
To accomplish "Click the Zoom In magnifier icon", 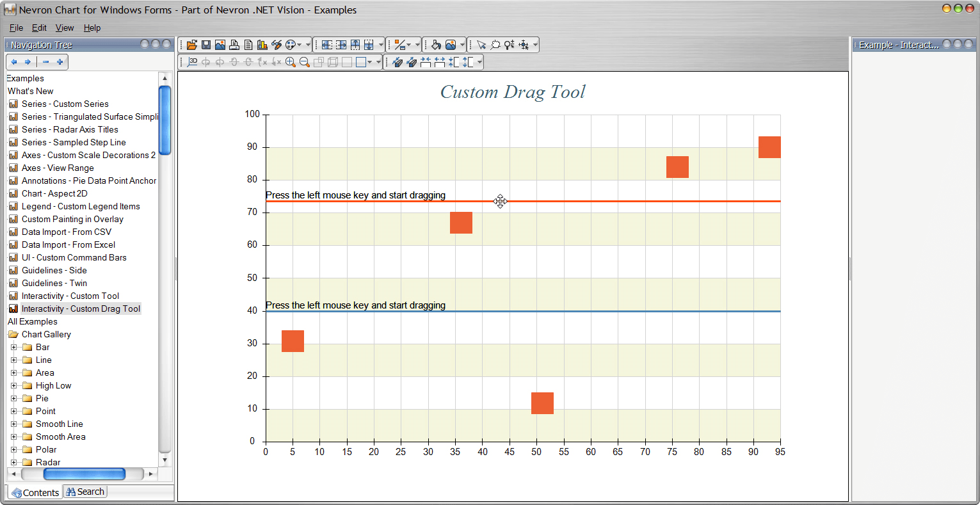I will 291,62.
